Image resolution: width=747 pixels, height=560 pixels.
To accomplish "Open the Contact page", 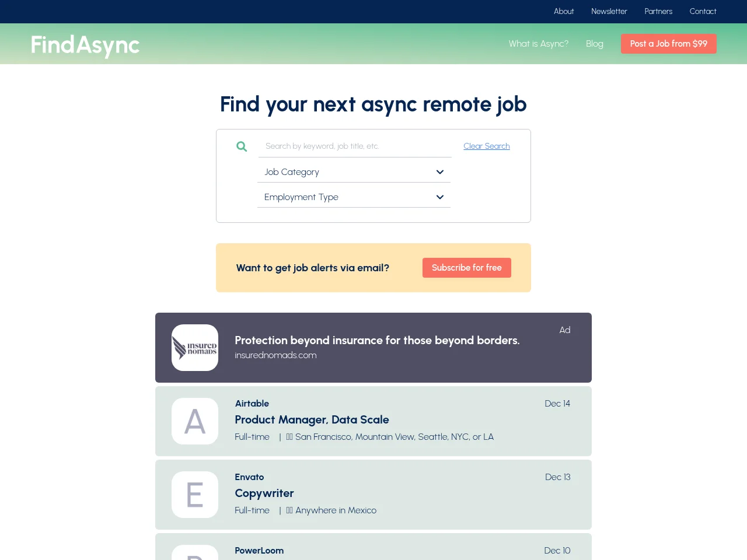I will (703, 11).
